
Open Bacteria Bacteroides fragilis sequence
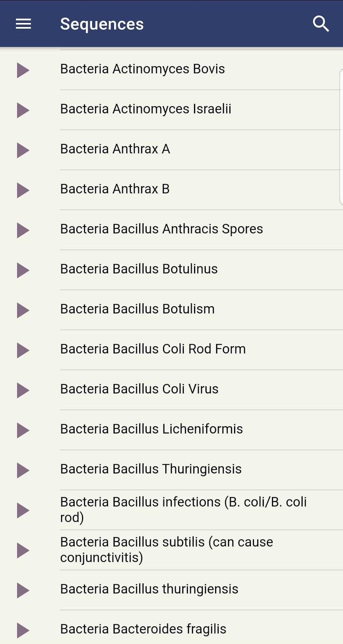coord(143,629)
